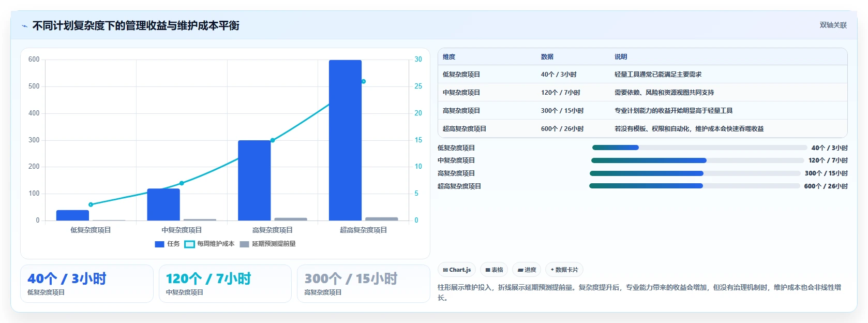Select table cell 超高复杂度项目

(x=465, y=129)
